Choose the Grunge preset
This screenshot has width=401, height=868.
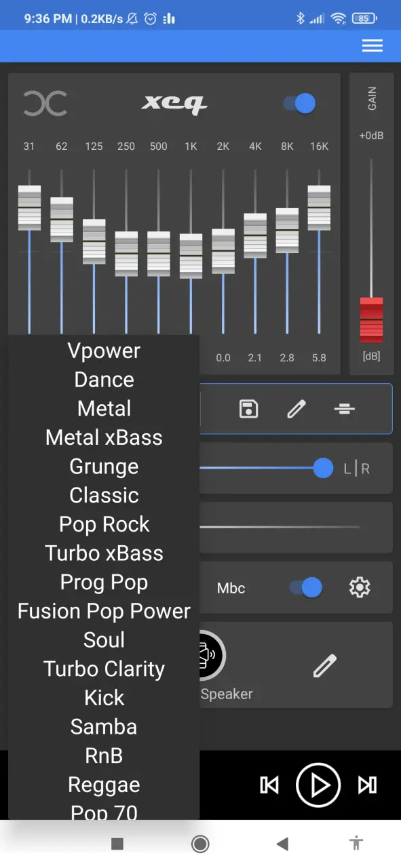tap(104, 467)
